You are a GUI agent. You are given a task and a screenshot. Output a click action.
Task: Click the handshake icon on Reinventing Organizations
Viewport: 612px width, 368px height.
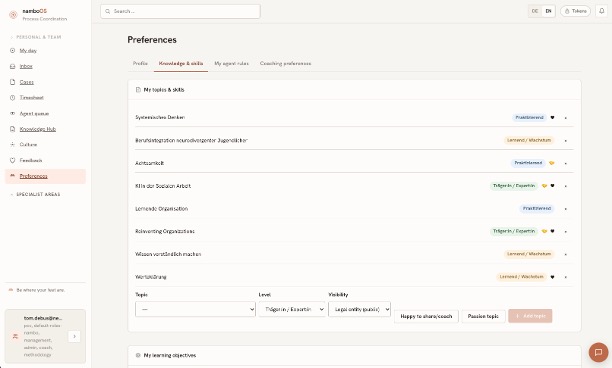[544, 231]
